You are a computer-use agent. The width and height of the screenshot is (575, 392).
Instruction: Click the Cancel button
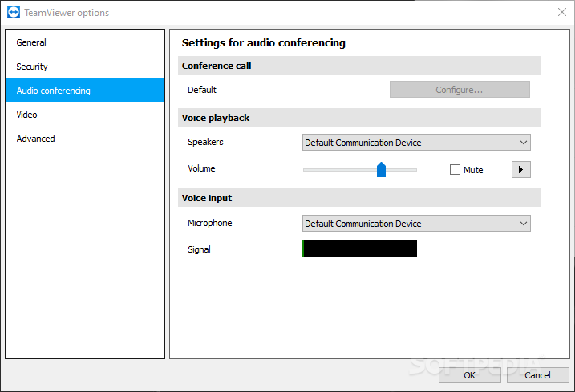tap(537, 375)
